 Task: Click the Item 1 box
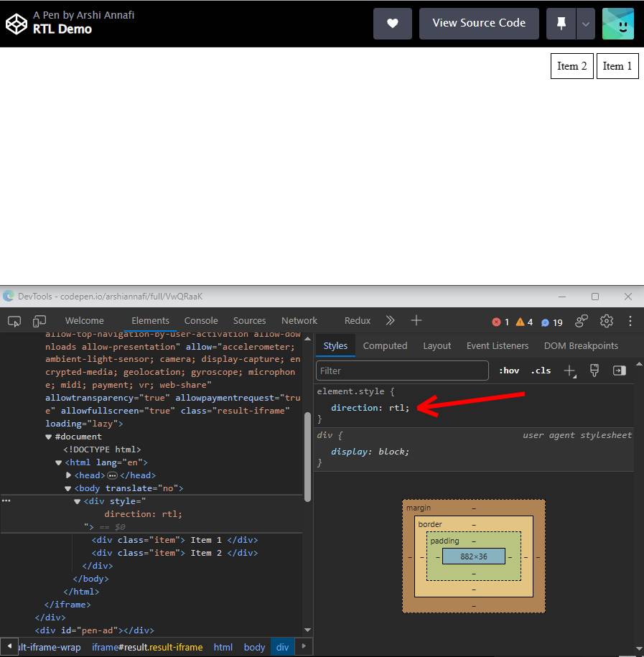(617, 66)
